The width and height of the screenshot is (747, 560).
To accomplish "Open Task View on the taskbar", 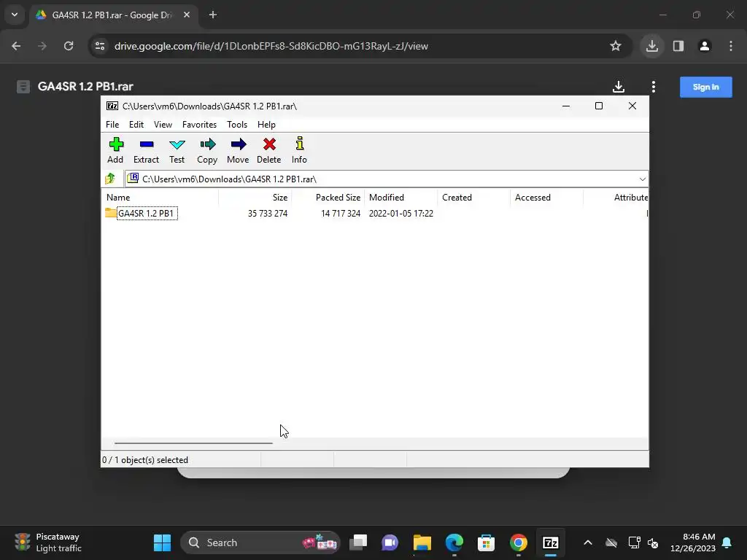I will point(357,542).
